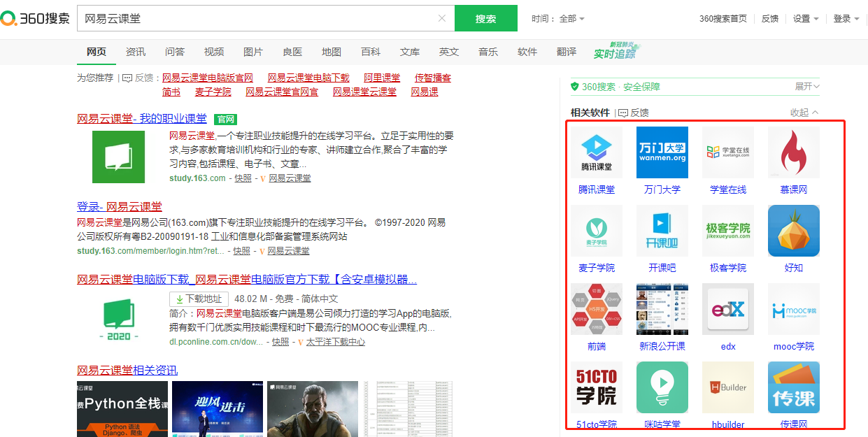Click the 新冠肺炎 实时追踪 banner
This screenshot has height=437, width=868.
(x=616, y=51)
